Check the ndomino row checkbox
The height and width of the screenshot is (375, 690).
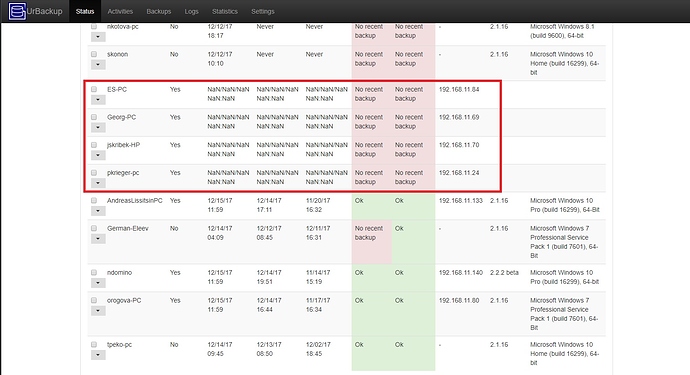coord(94,272)
